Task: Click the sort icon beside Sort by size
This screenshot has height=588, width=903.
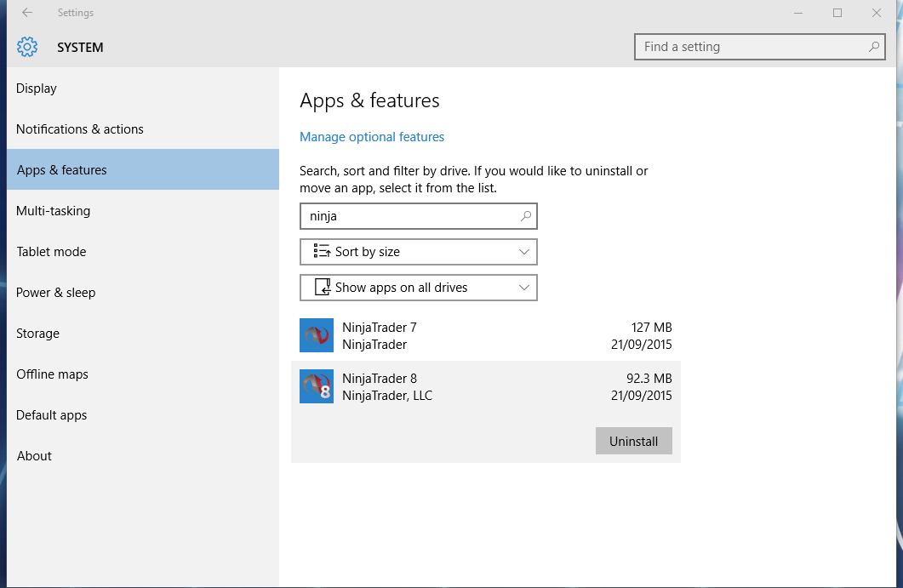Action: click(322, 252)
